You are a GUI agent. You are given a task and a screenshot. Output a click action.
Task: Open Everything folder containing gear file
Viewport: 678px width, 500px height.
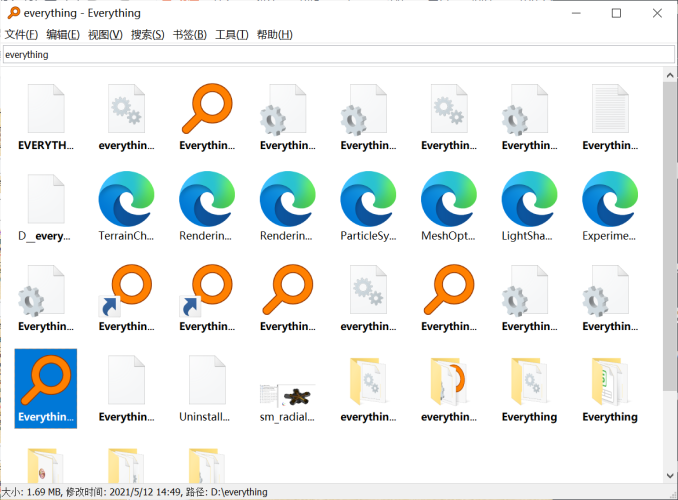point(529,388)
